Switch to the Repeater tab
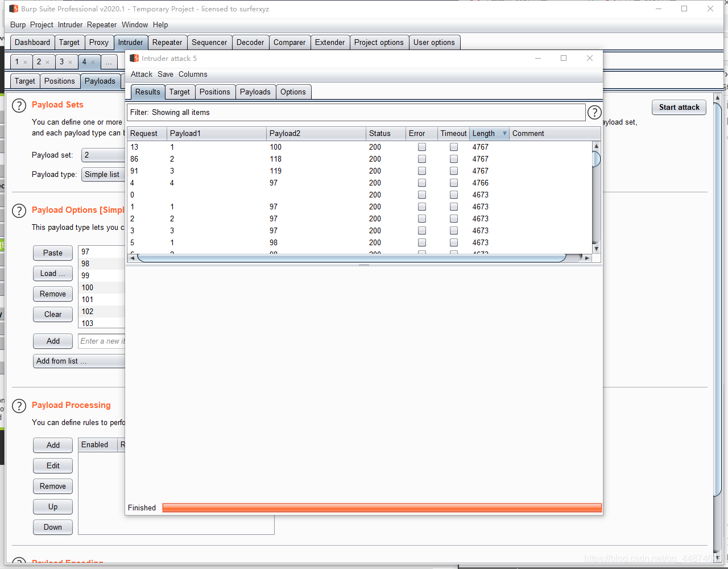The height and width of the screenshot is (569, 728). 167,42
